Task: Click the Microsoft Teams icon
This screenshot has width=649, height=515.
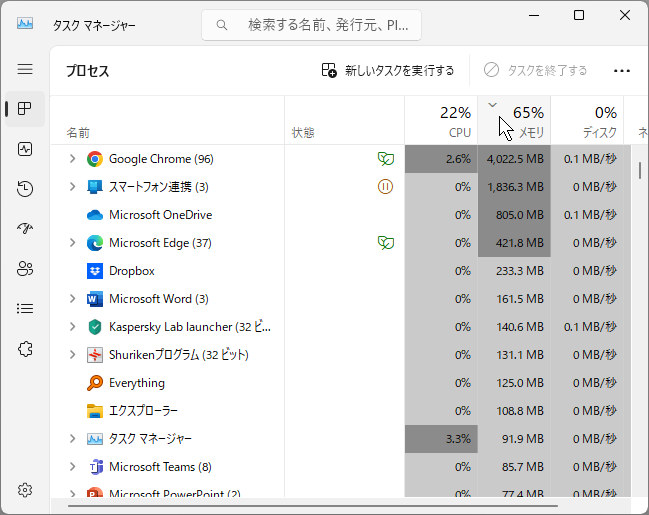Action: coord(96,467)
